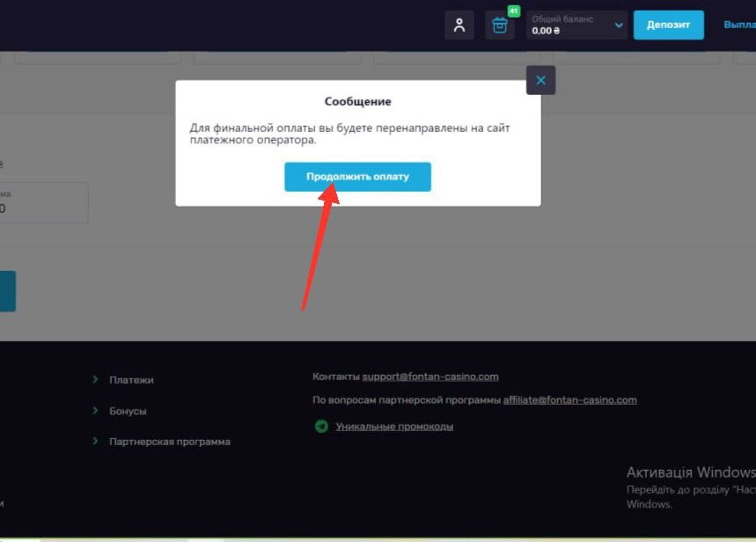Screen dimensions: 756x542
Task: Open the Уникальные промокоды link
Action: (394, 427)
